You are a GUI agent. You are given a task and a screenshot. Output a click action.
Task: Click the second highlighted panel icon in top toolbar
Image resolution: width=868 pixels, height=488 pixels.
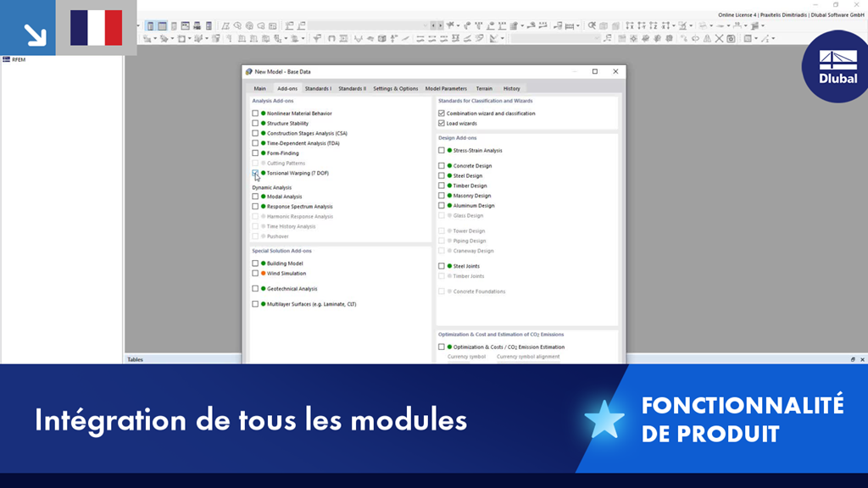(162, 26)
